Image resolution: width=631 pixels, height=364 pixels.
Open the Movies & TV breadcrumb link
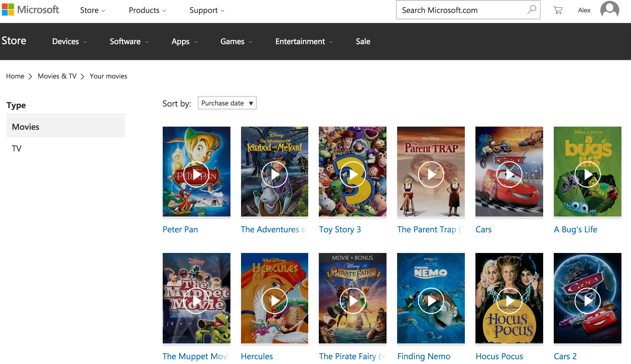(x=57, y=76)
